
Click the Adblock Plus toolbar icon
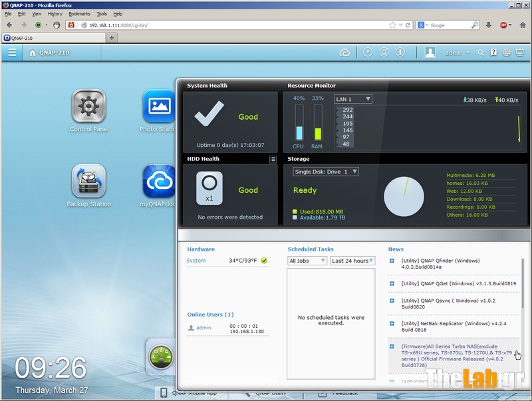pos(504,25)
